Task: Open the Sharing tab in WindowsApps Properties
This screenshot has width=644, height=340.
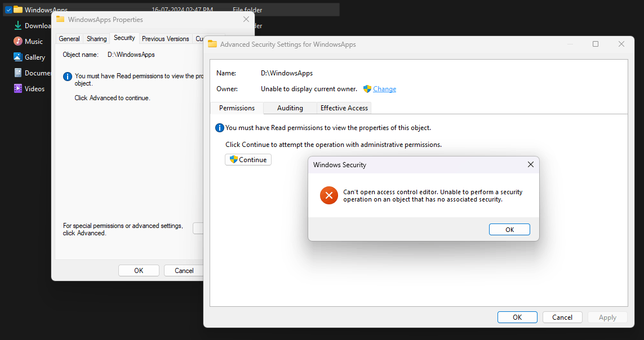Action: coord(96,38)
